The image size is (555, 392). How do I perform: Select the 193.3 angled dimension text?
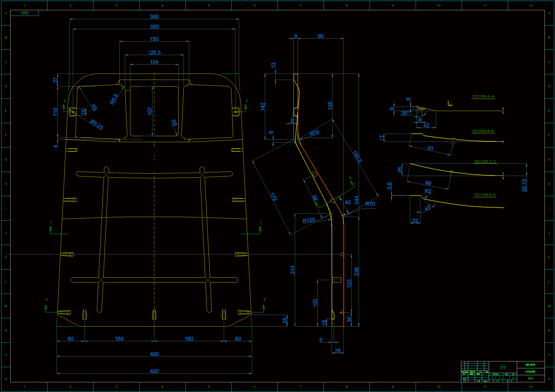pos(357,156)
